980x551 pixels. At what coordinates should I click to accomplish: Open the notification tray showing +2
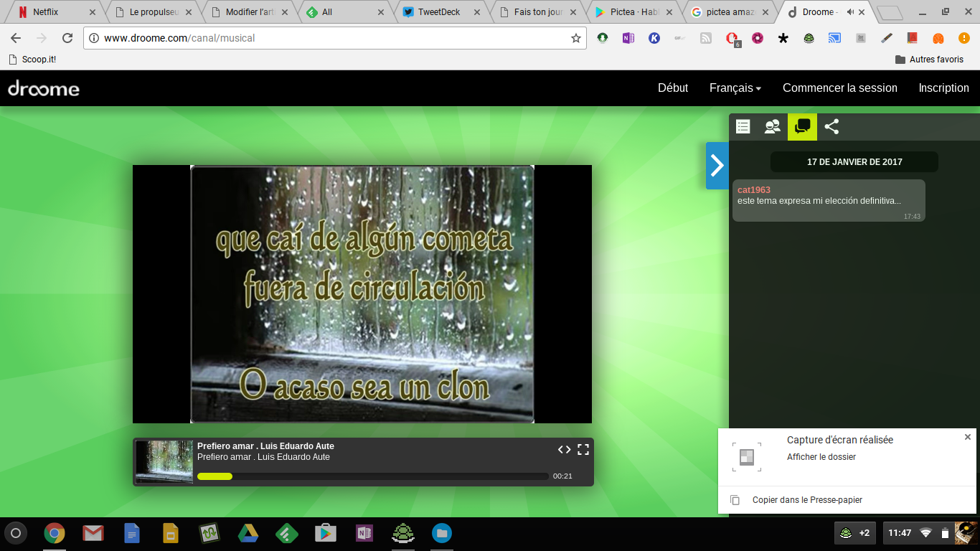point(855,533)
